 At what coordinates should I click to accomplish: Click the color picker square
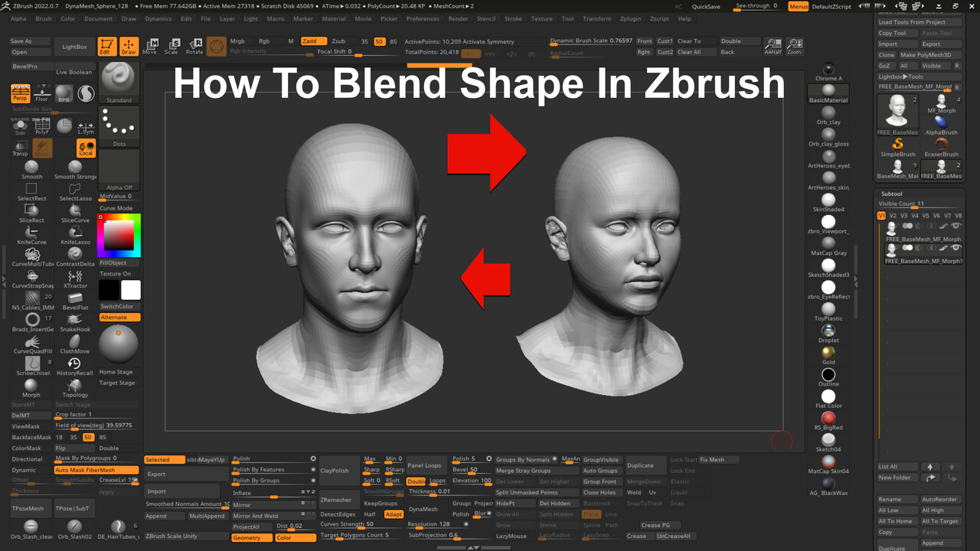(119, 234)
